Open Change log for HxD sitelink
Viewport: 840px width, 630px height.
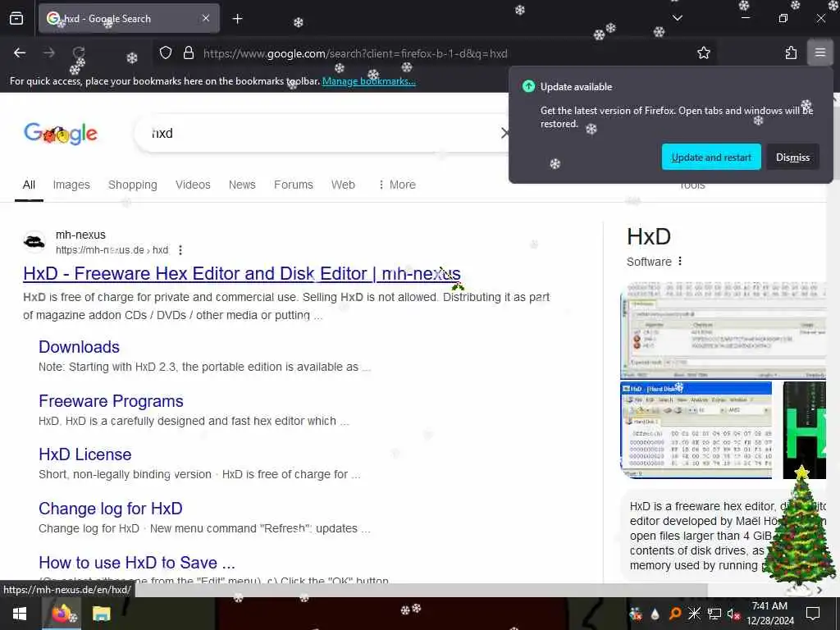[x=111, y=509]
